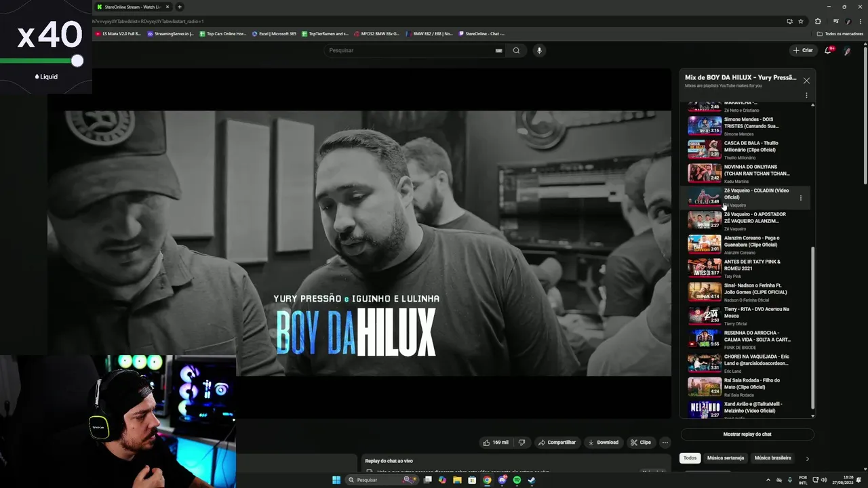The height and width of the screenshot is (488, 868).
Task: Open Spotify from taskbar
Action: point(517,480)
